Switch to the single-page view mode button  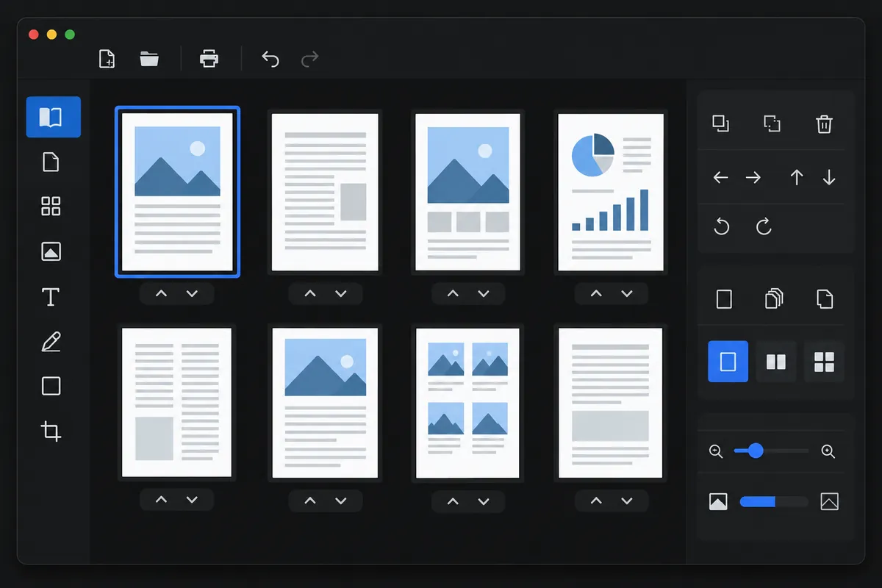click(x=728, y=362)
